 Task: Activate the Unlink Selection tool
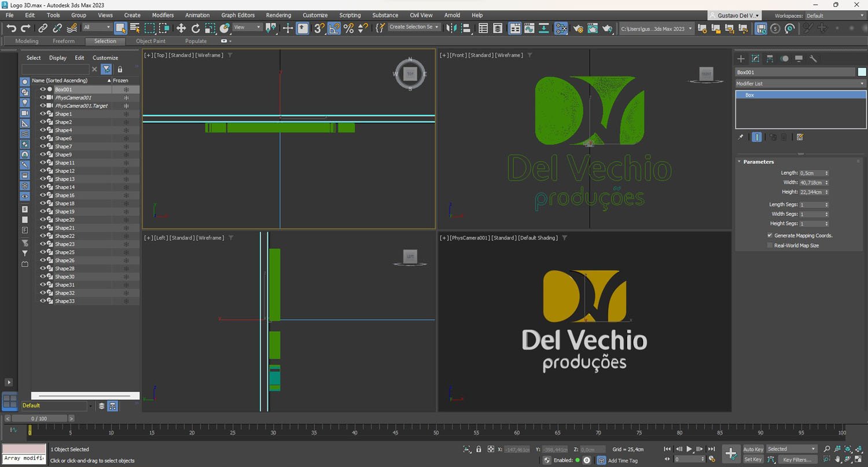pos(57,28)
